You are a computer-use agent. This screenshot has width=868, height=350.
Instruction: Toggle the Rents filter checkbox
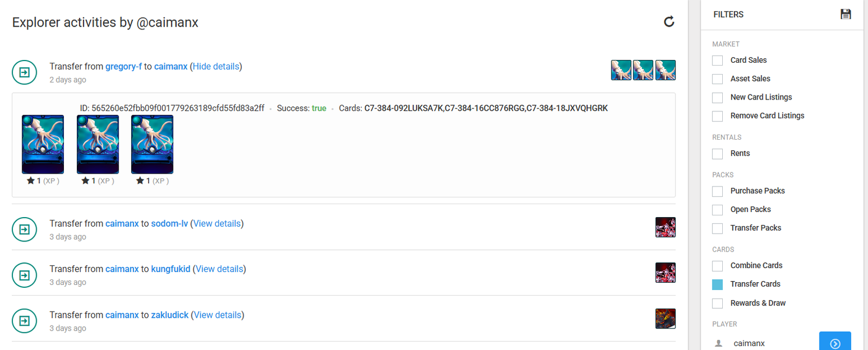click(718, 154)
